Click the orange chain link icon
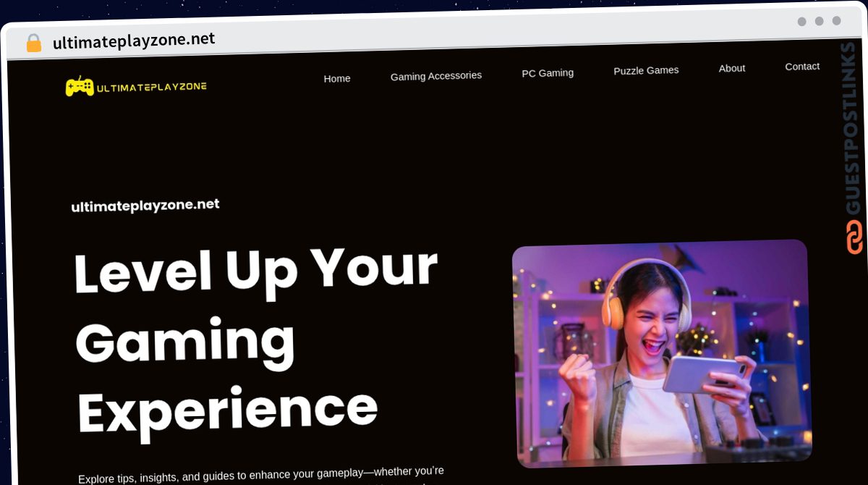Screen dimensions: 868x485 pyautogui.click(x=855, y=237)
